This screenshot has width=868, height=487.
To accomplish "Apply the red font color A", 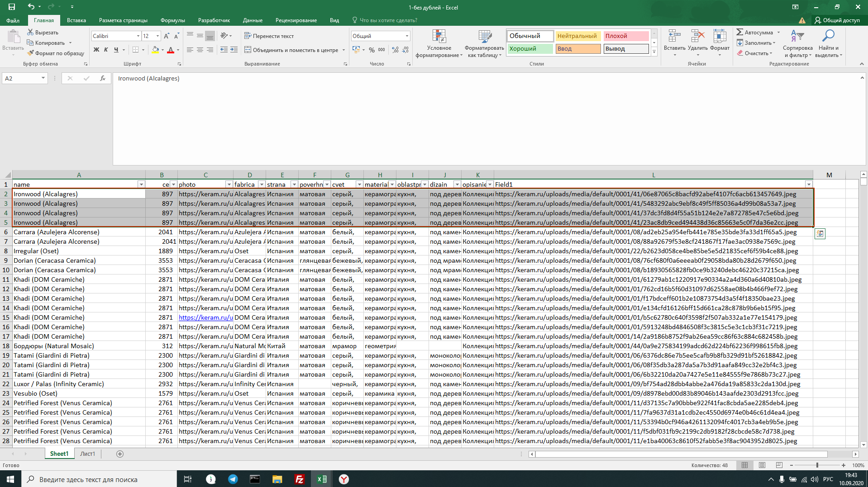I will [x=171, y=50].
